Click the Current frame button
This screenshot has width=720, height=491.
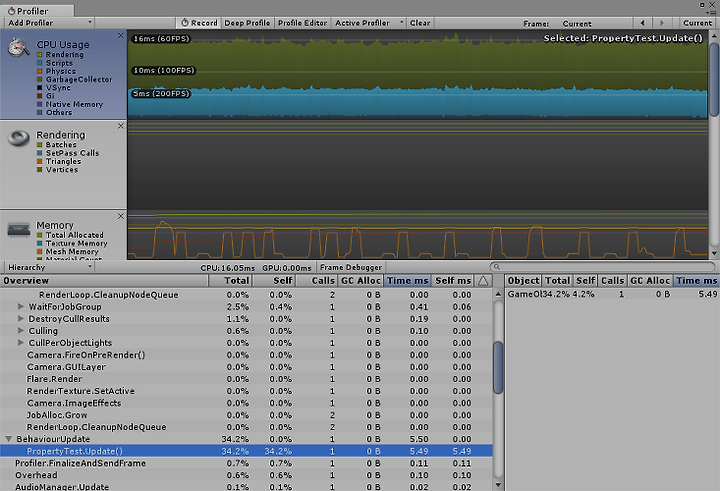coord(698,23)
